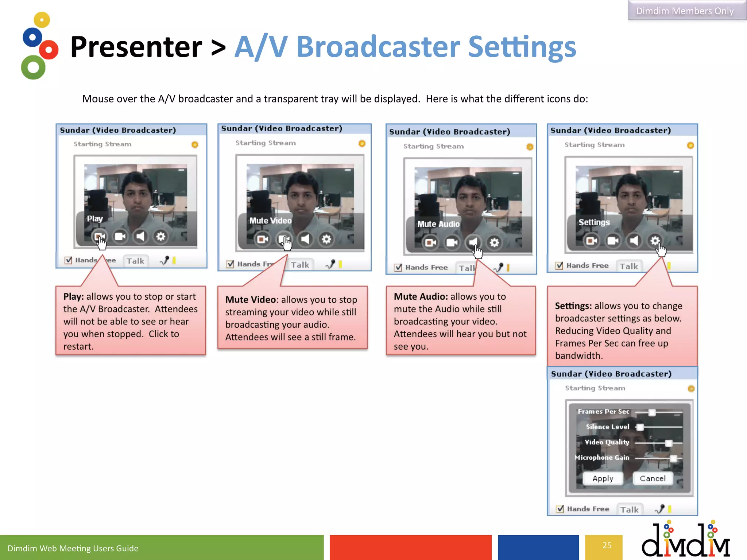Viewport: 747px width, 560px height.
Task: Click camera icon in fourth broadcaster tray
Action: point(613,241)
